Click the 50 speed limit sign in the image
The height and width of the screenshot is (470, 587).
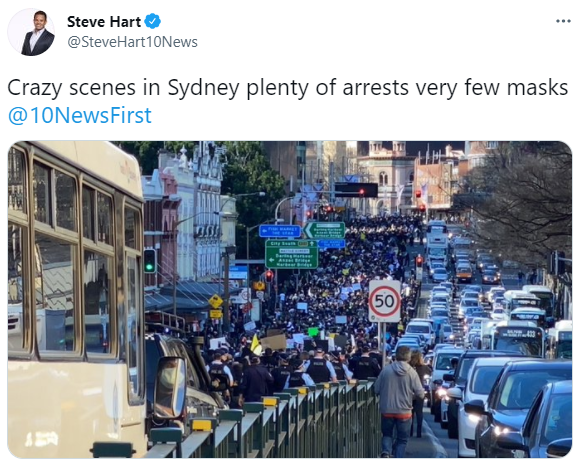click(x=384, y=301)
